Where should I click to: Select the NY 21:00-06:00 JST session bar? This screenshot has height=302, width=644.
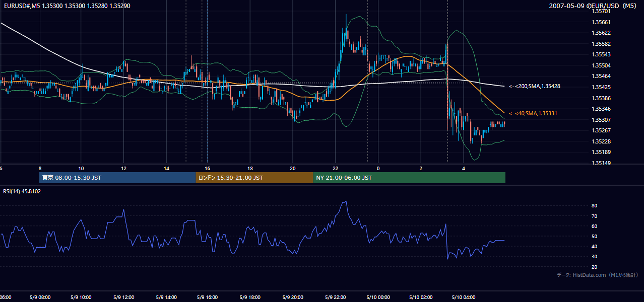click(409, 178)
